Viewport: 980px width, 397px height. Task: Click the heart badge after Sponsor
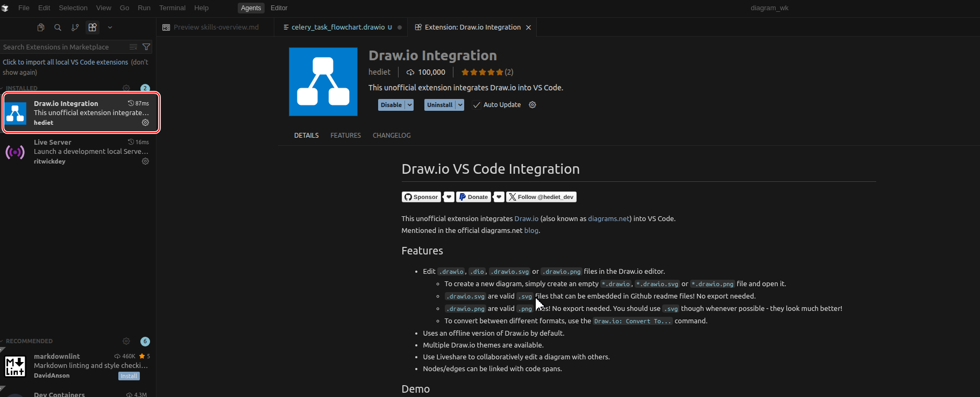point(449,197)
